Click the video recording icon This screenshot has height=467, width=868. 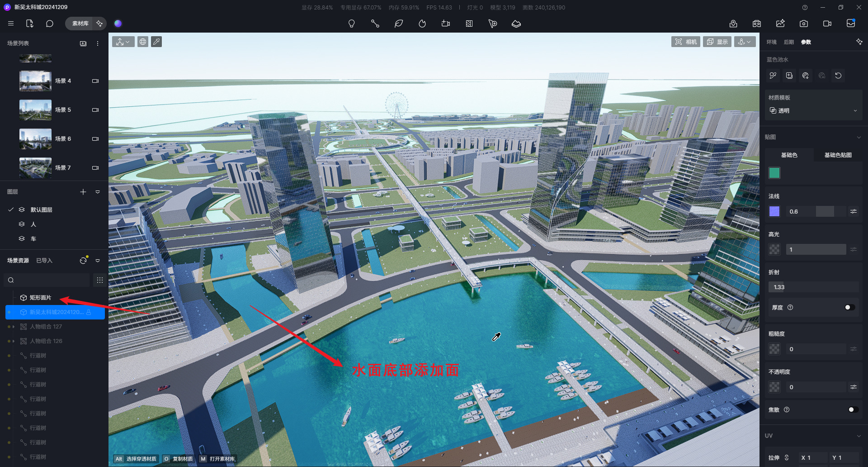[x=827, y=24]
